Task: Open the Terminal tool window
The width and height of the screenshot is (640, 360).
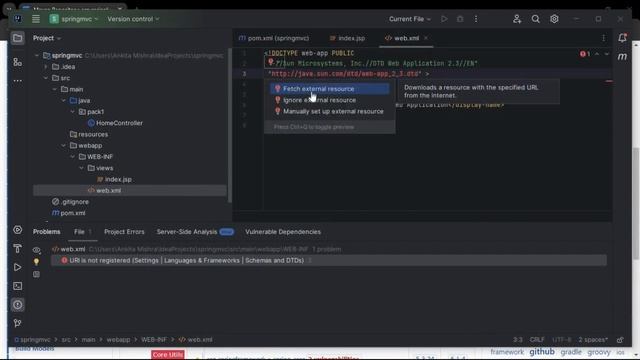Action: tap(18, 286)
